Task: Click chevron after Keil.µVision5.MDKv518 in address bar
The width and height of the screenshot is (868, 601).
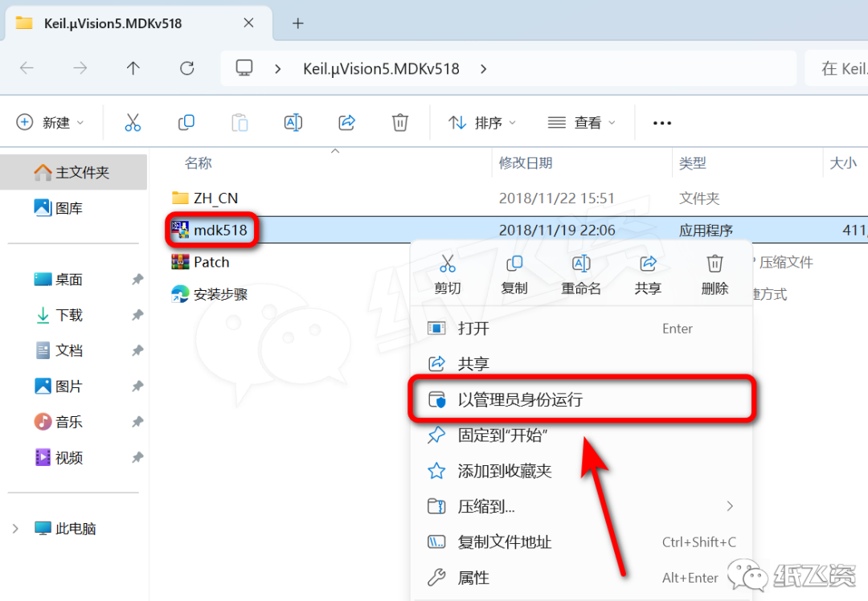Action: tap(483, 68)
